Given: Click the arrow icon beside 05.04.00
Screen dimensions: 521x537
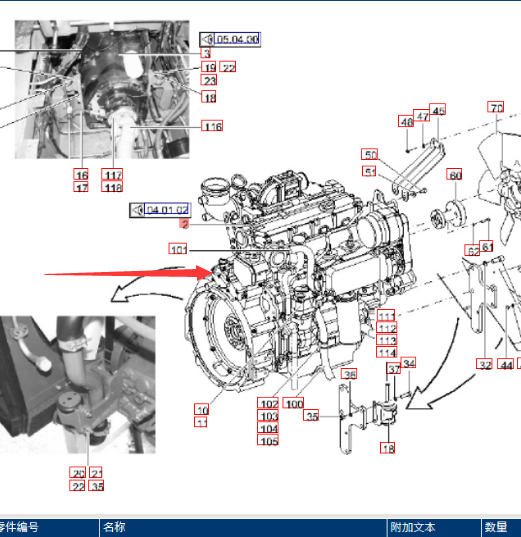Looking at the screenshot, I should coord(207,39).
